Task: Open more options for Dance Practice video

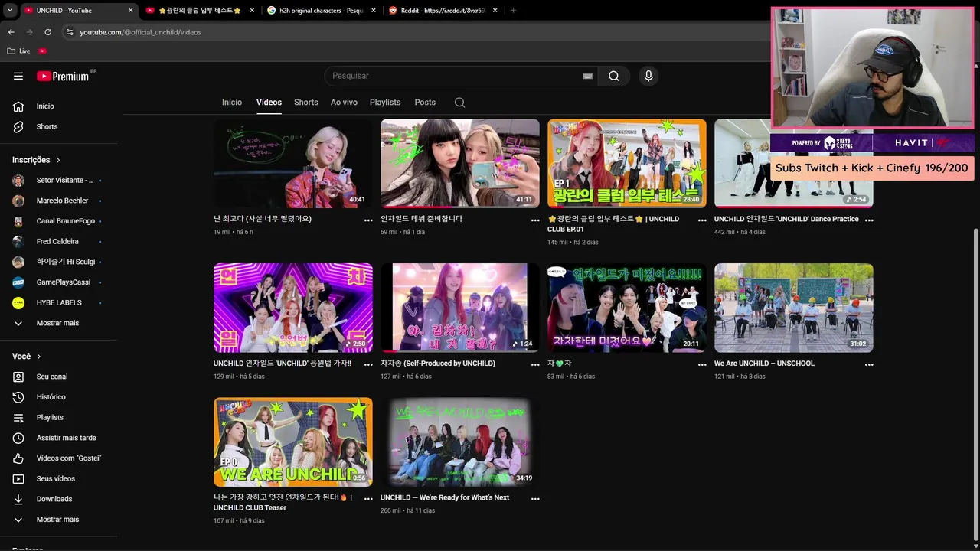Action: tap(869, 220)
